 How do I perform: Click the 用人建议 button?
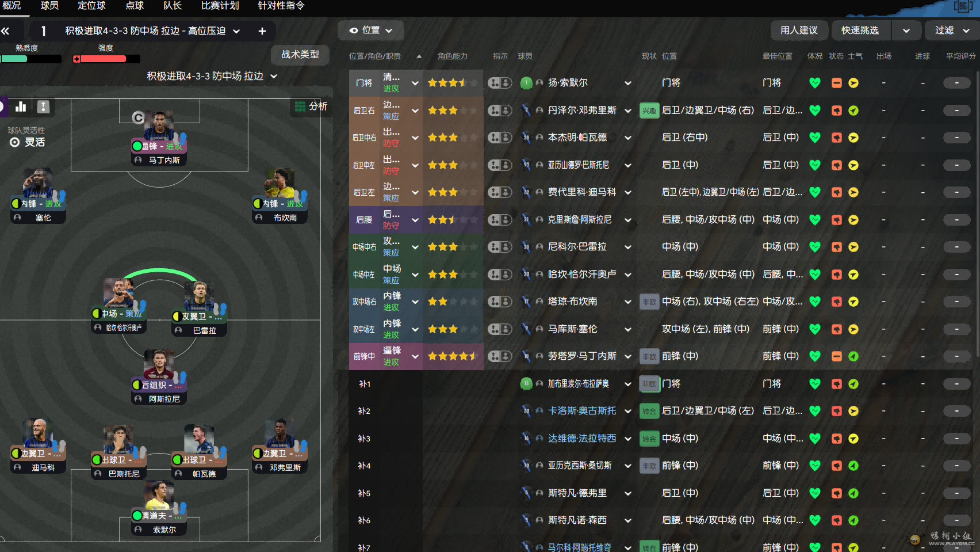pyautogui.click(x=798, y=31)
